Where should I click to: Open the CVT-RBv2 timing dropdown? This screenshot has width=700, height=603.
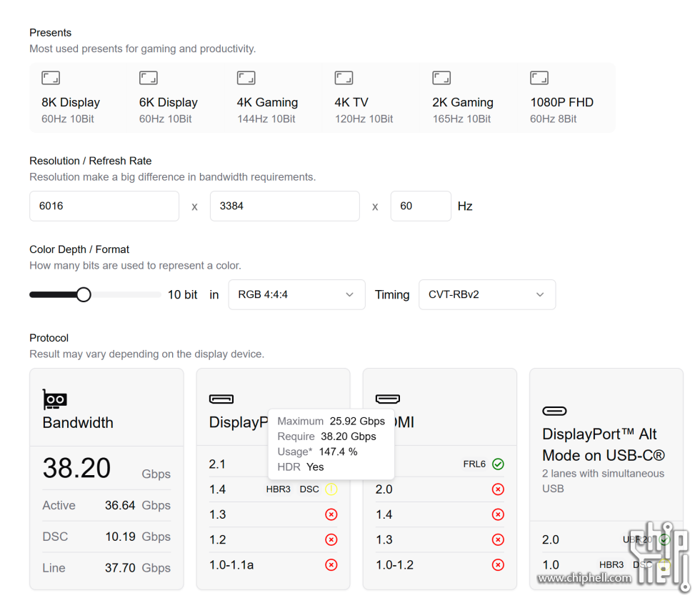point(487,294)
